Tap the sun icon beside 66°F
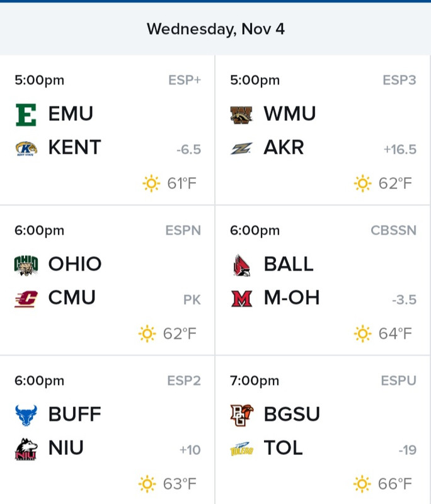The image size is (431, 504). (362, 484)
